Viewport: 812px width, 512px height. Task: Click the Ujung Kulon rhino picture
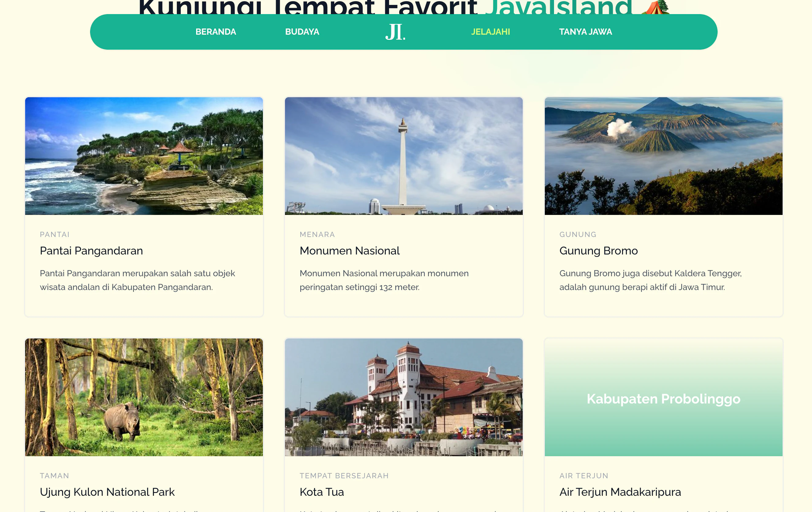pos(144,397)
